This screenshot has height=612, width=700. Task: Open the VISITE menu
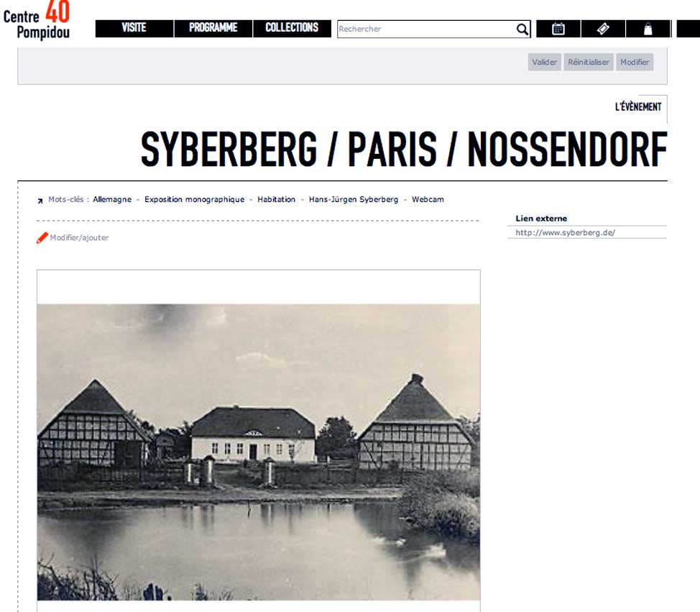click(134, 28)
